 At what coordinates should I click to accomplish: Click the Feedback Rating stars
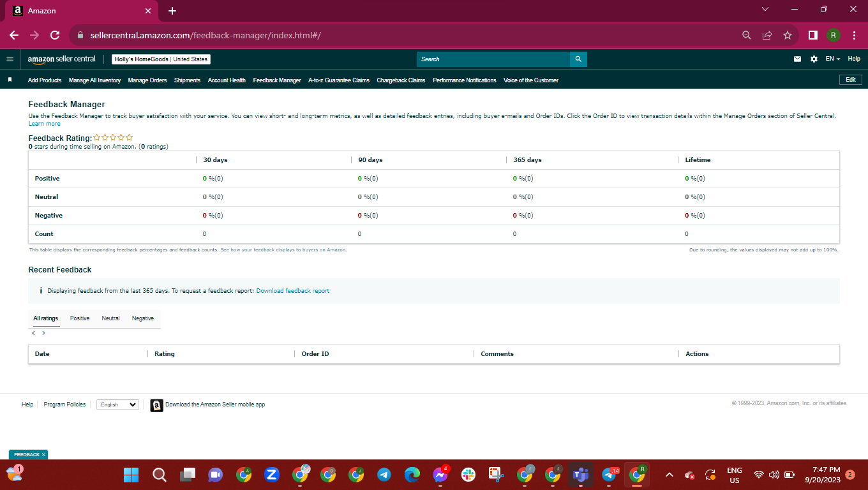(113, 137)
